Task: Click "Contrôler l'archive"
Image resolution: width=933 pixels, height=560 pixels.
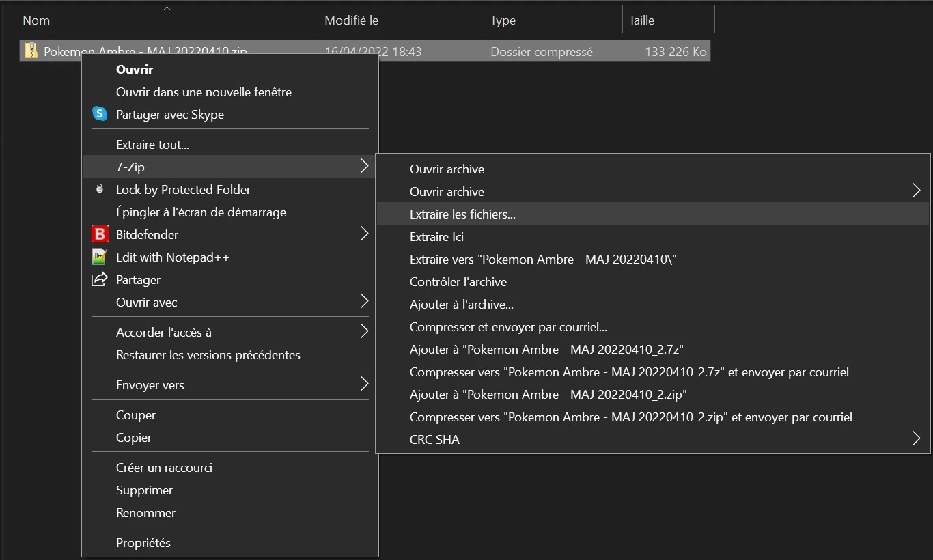Action: (458, 281)
